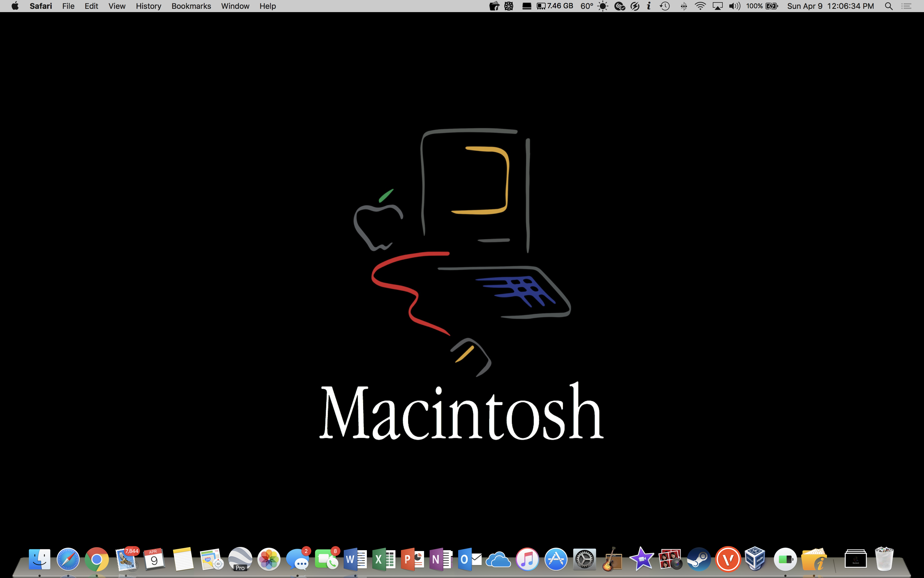Screen dimensions: 924x578
Task: Open FaceTime with 8 notifications badge
Action: (326, 559)
